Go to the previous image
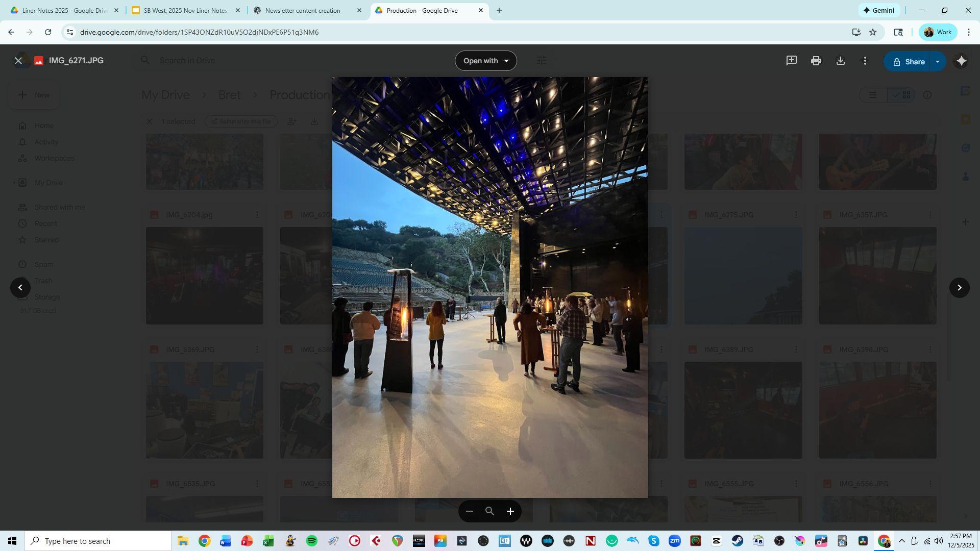 [20, 288]
